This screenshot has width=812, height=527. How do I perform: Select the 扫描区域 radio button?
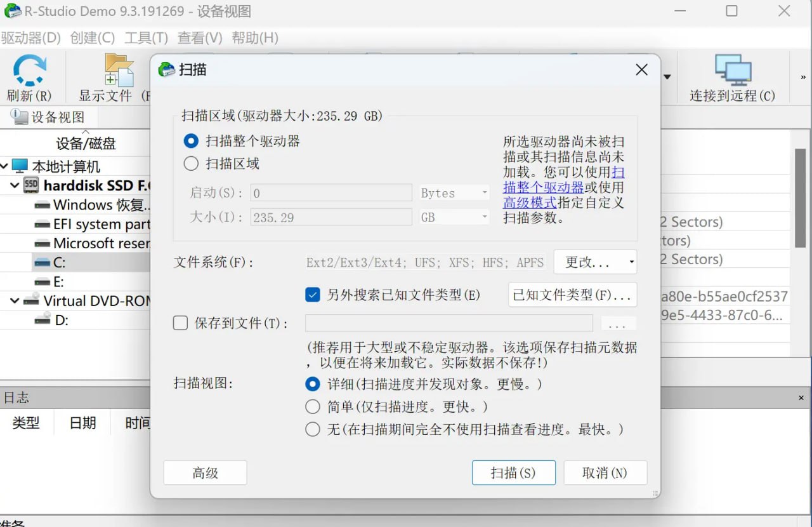click(x=191, y=164)
